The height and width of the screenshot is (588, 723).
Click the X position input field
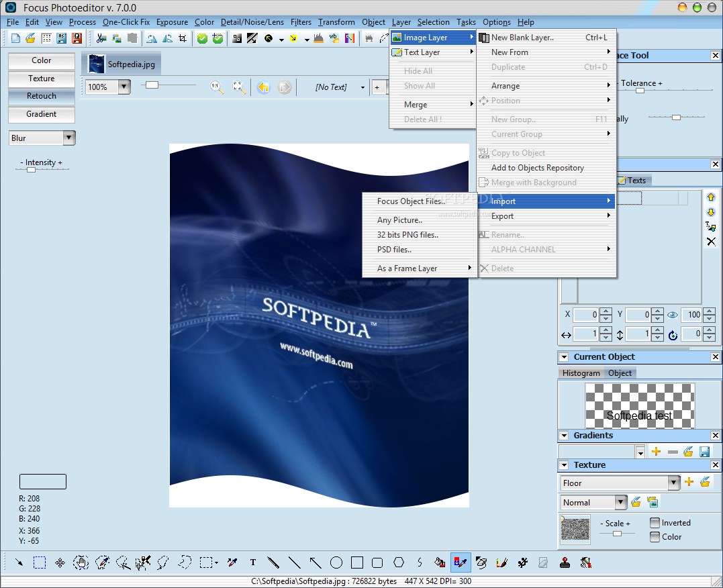(x=585, y=315)
